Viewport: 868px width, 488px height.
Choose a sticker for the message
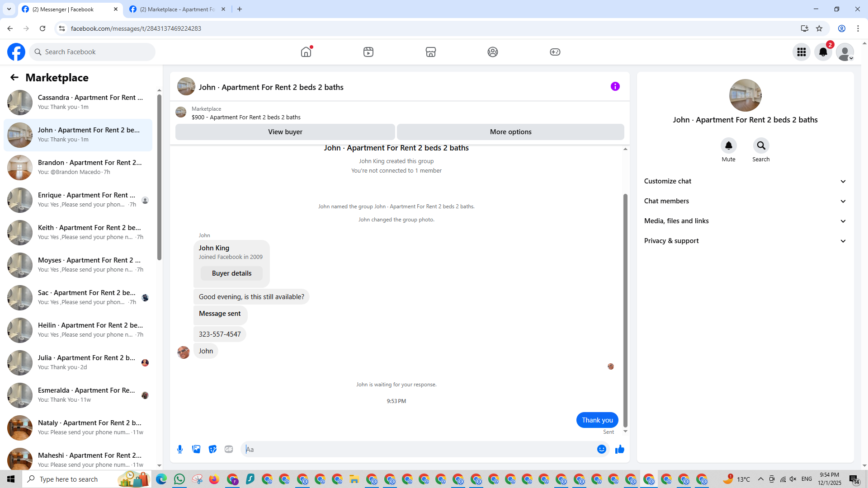coord(212,449)
